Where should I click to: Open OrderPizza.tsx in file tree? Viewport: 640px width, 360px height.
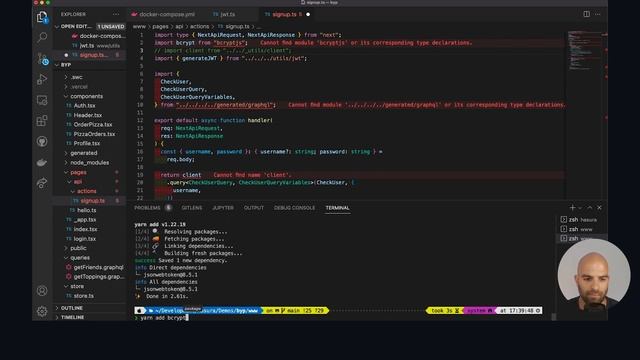click(x=89, y=124)
